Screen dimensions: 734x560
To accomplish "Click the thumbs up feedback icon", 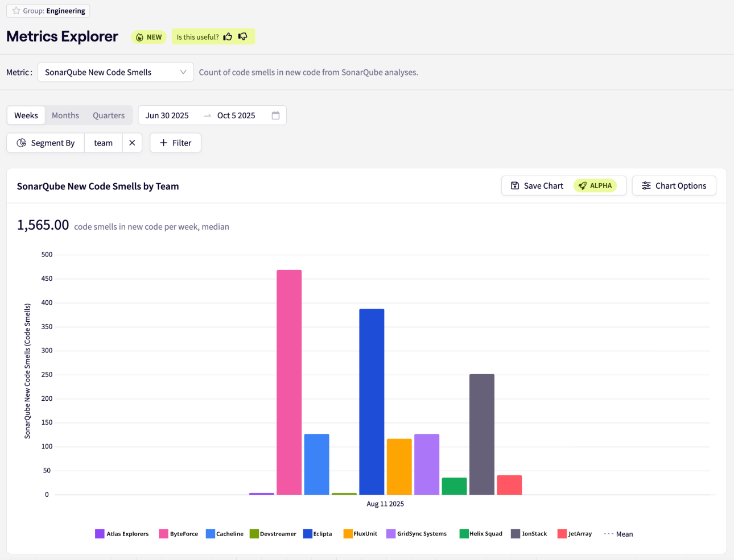I will tap(228, 37).
